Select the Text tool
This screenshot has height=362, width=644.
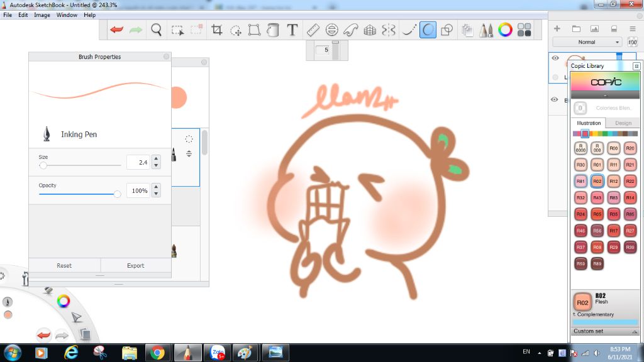[x=292, y=30]
